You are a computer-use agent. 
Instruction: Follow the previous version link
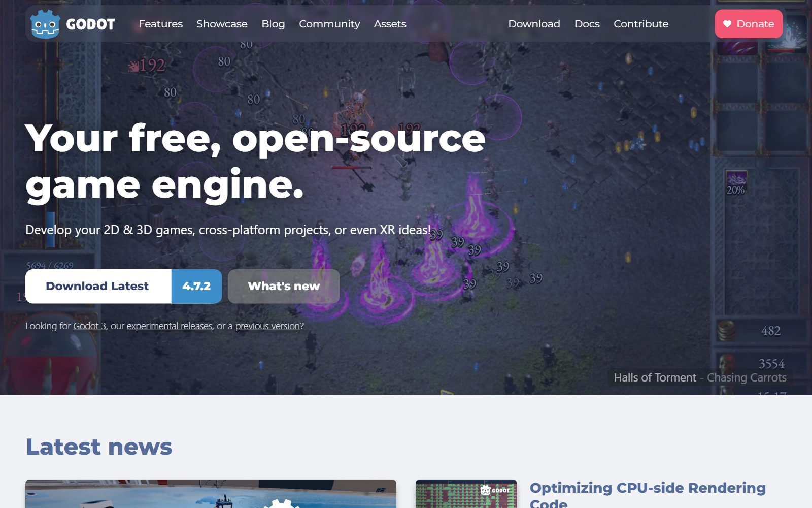tap(267, 326)
